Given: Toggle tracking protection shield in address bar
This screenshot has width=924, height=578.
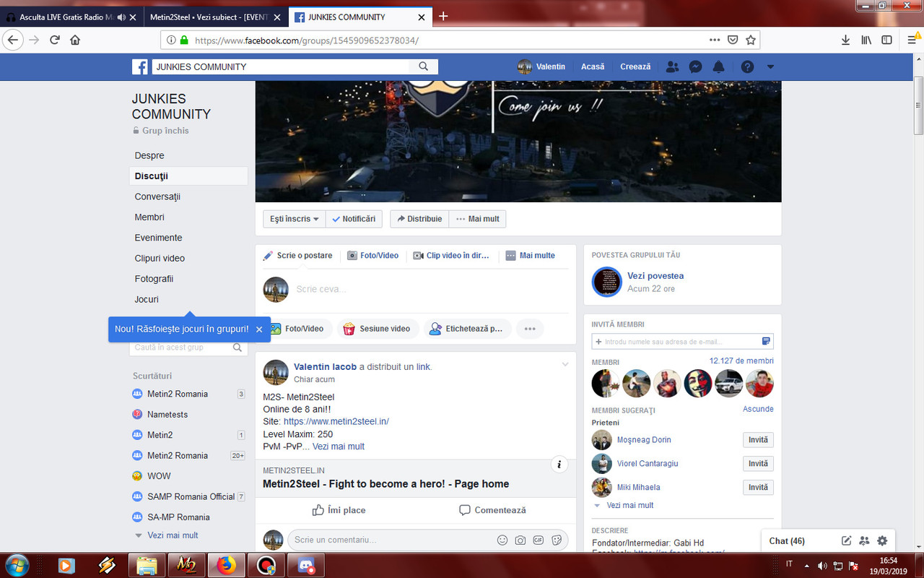Looking at the screenshot, I should coord(731,40).
